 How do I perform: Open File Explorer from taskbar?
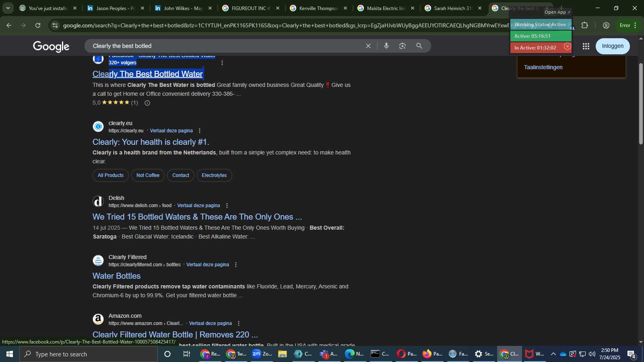click(x=282, y=354)
